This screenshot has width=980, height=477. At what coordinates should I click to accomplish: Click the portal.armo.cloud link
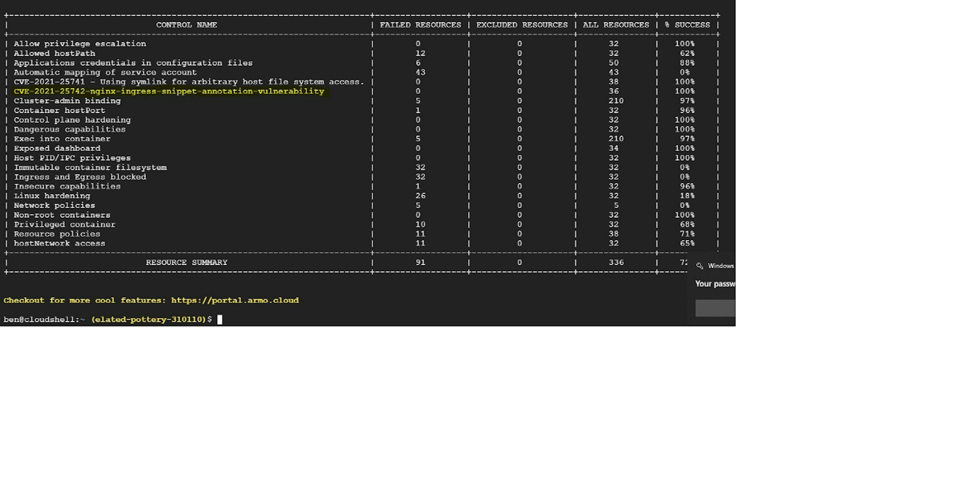235,300
